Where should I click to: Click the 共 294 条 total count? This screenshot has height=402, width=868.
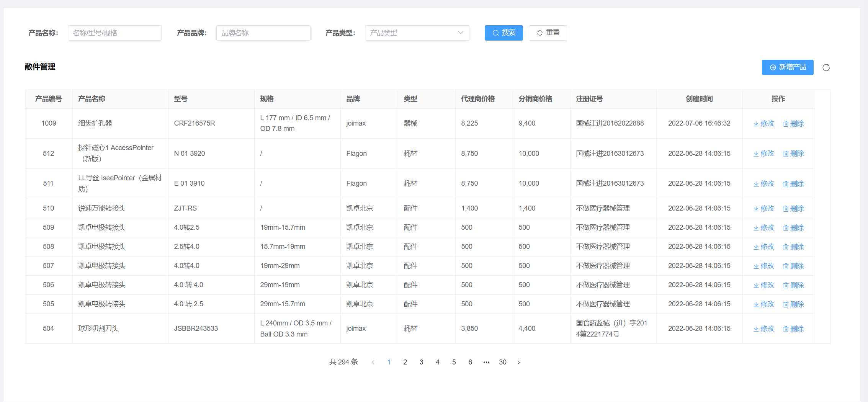[343, 362]
